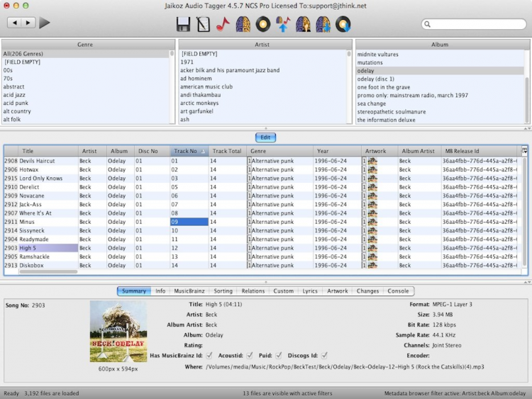Click the first brain icon in toolbar
This screenshot has width=532, height=399.
point(243,25)
